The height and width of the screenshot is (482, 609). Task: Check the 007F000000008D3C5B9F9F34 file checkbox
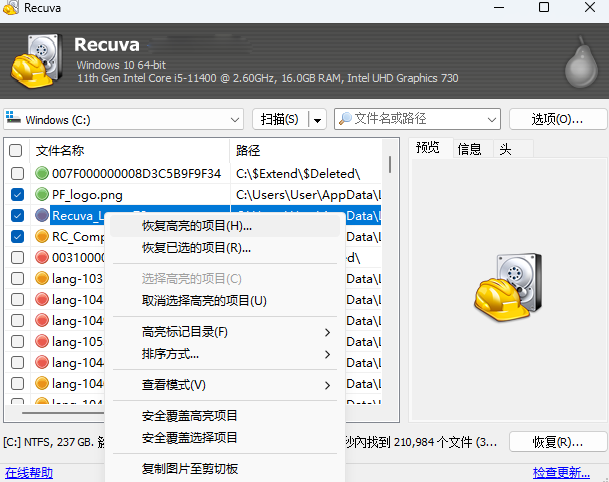16,173
